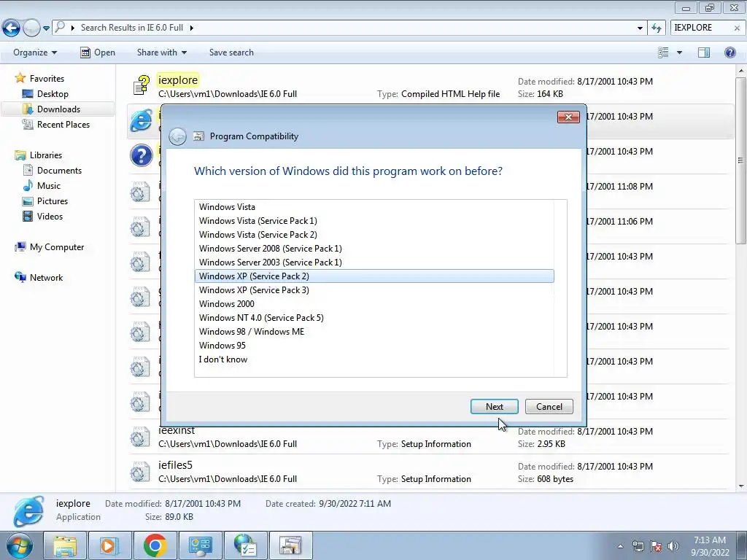
Task: Open Desktop in navigation pane
Action: click(53, 94)
